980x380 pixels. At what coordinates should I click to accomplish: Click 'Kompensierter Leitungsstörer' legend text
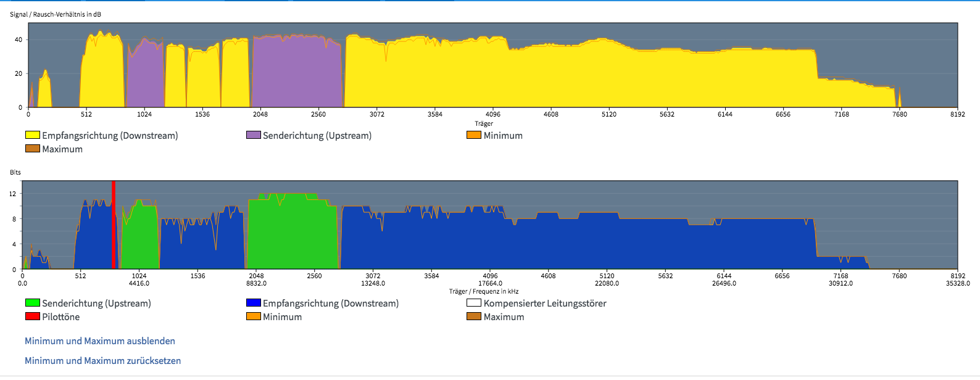545,304
